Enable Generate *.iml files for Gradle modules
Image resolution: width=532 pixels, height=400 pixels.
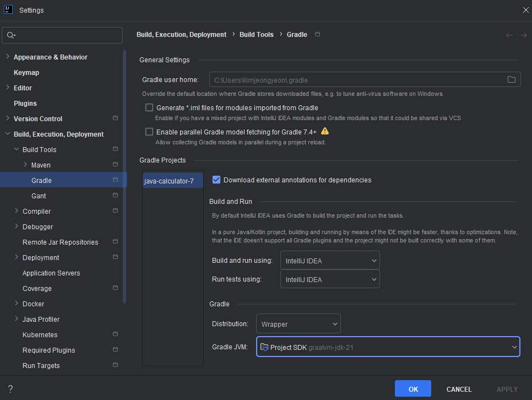pos(149,107)
